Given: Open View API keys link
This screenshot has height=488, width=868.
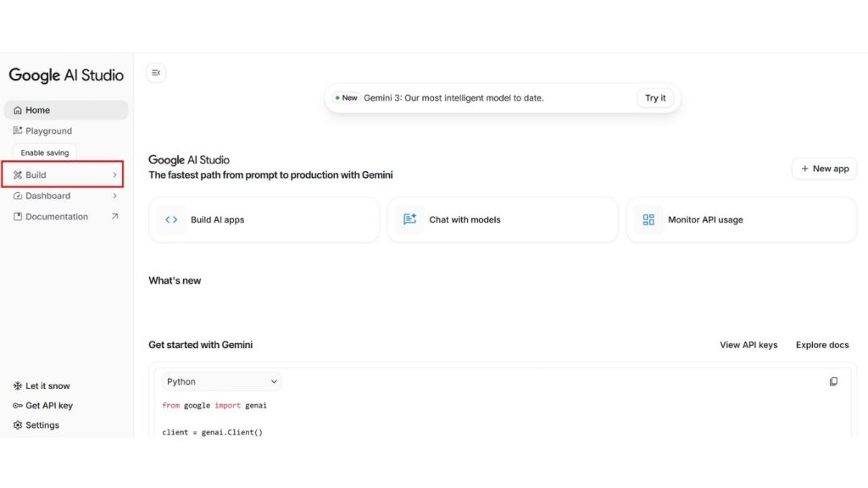Looking at the screenshot, I should coord(748,345).
